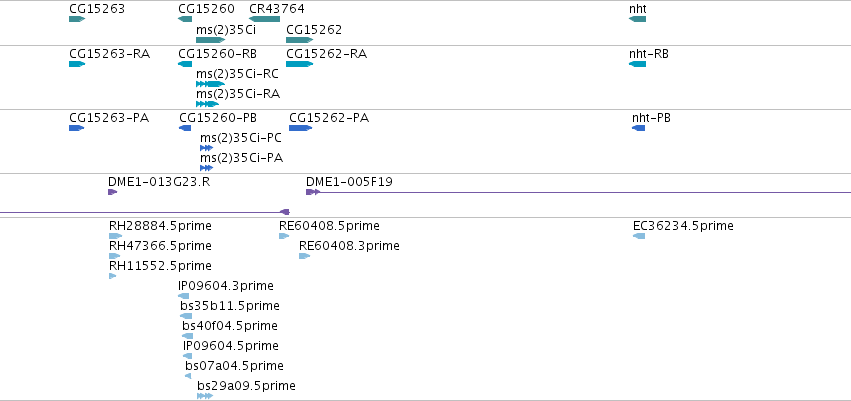Image resolution: width=851 pixels, height=401 pixels.
Task: Select the ms(2)35Ci-PA protein glyph
Action: click(x=206, y=168)
